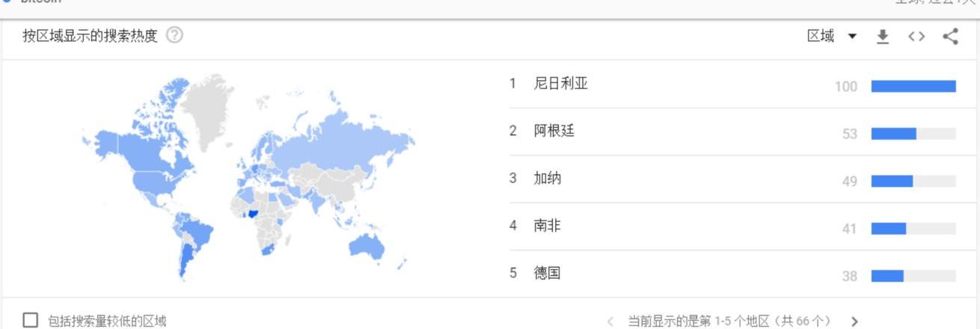Image resolution: width=980 pixels, height=329 pixels.
Task: Click the 阿根廷 score bar of 53
Action: tap(893, 134)
